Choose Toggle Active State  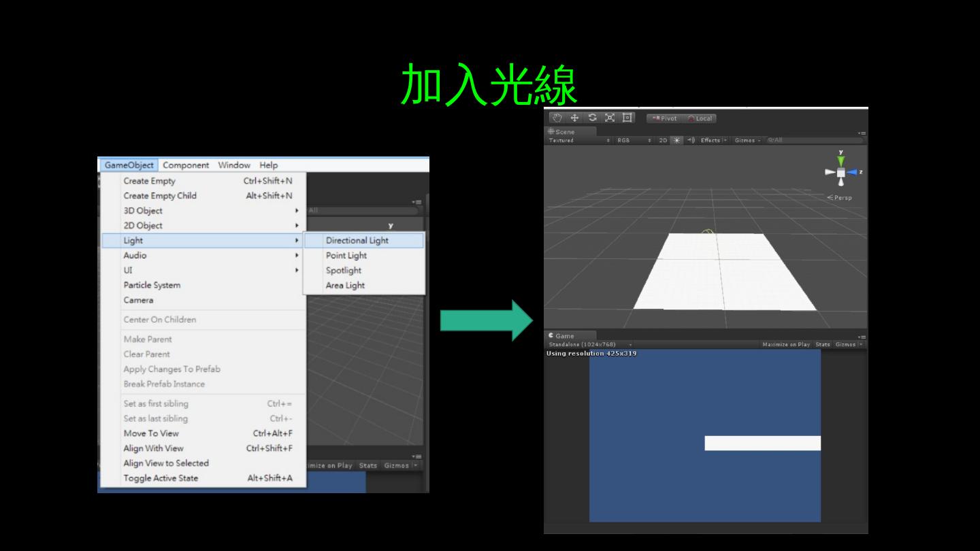pyautogui.click(x=203, y=478)
